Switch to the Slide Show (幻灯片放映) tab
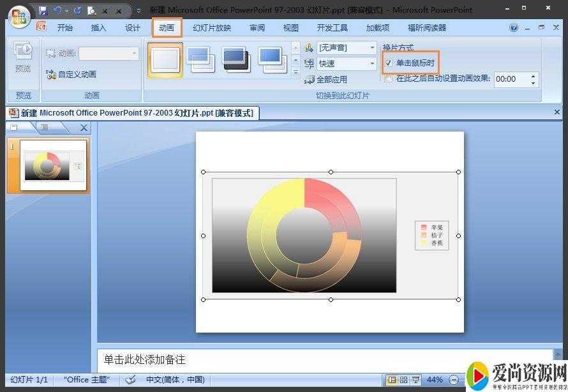The height and width of the screenshot is (392, 568). (x=212, y=27)
